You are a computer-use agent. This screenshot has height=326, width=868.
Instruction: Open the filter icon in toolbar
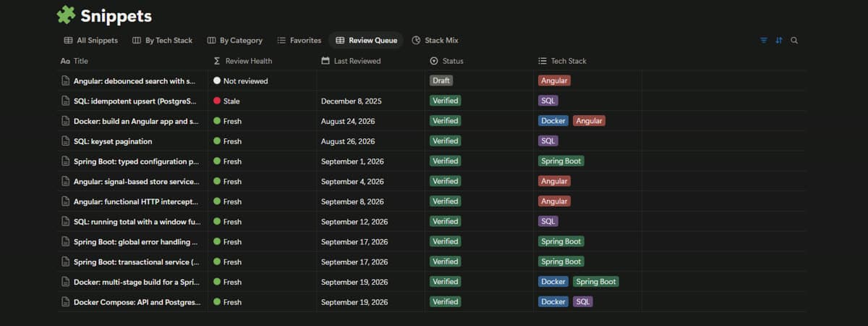764,41
